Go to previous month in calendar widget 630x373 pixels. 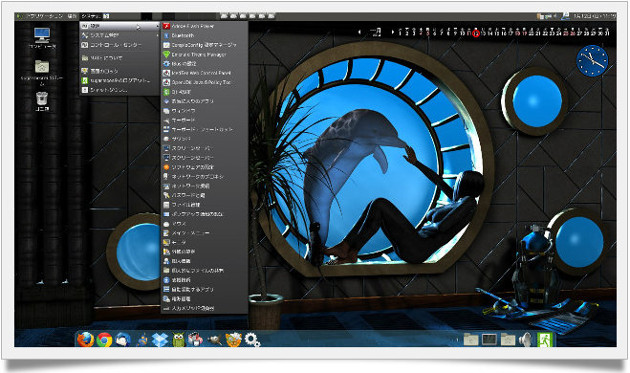(x=360, y=32)
